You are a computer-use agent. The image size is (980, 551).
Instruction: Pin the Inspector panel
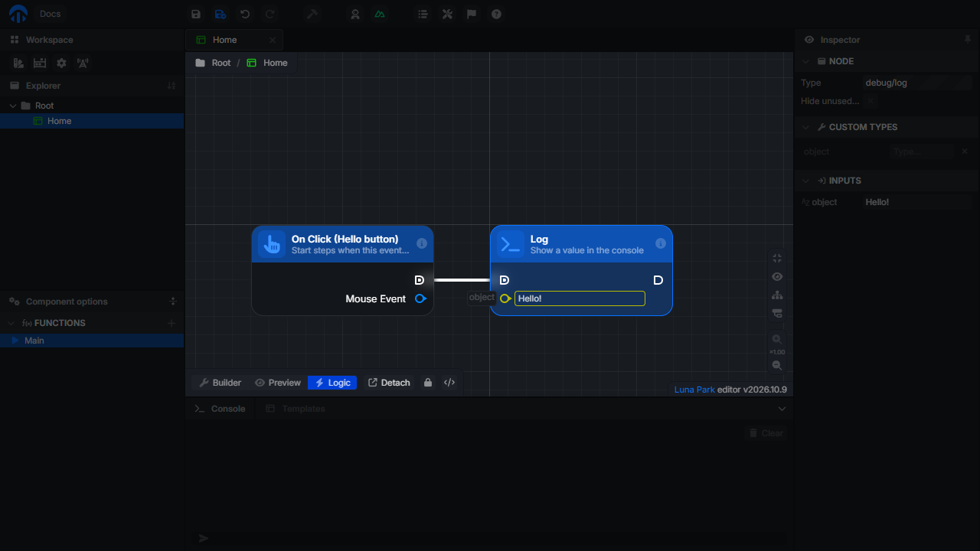point(967,39)
